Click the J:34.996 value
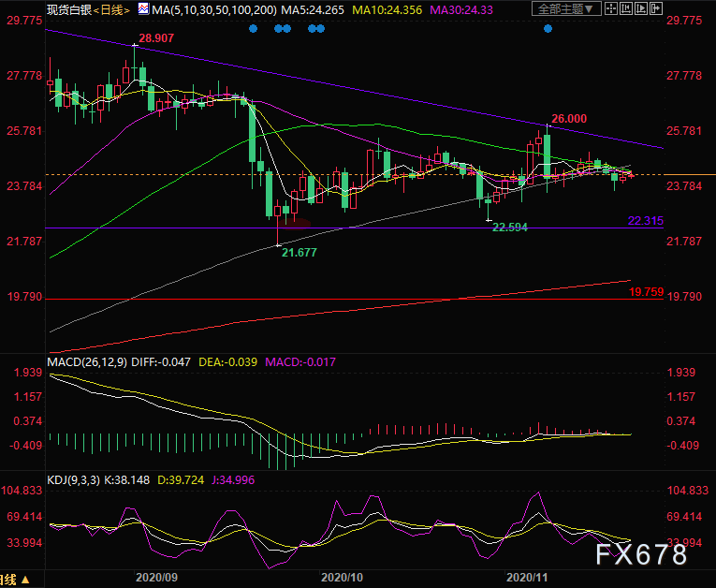This screenshot has height=588, width=716. (233, 480)
